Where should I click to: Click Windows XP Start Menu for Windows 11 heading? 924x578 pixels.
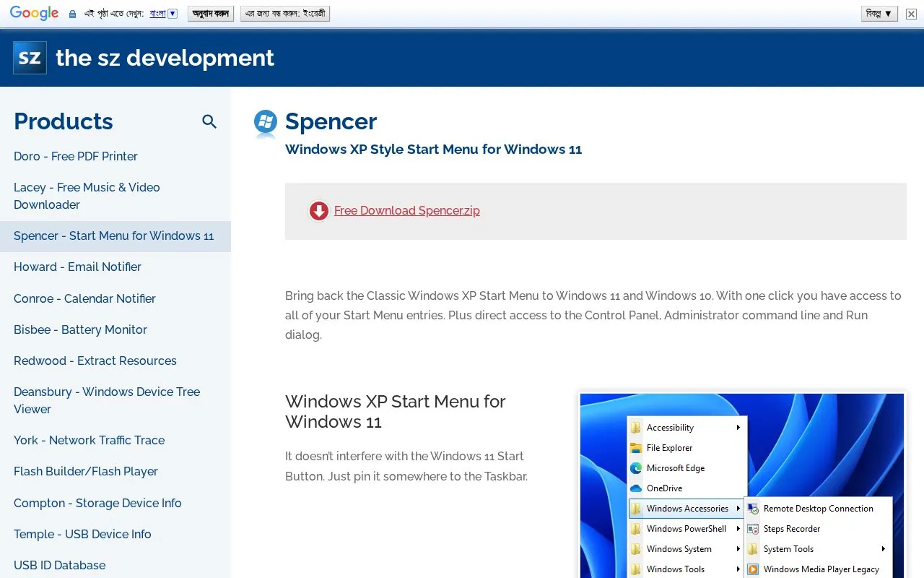(396, 411)
